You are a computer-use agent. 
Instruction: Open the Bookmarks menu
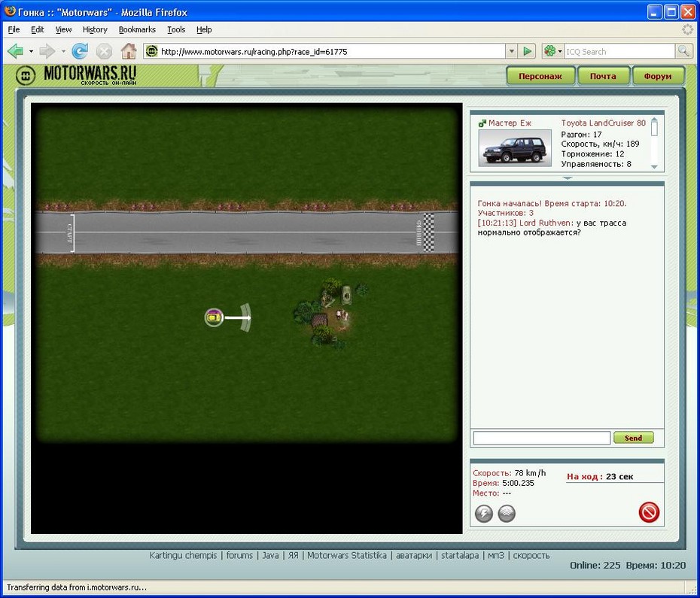pyautogui.click(x=137, y=29)
